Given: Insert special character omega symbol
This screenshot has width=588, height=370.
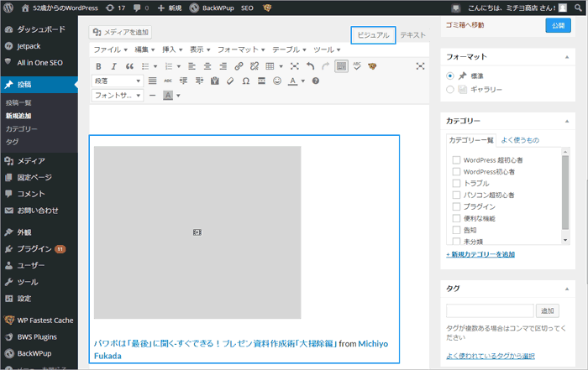Looking at the screenshot, I should [x=245, y=81].
